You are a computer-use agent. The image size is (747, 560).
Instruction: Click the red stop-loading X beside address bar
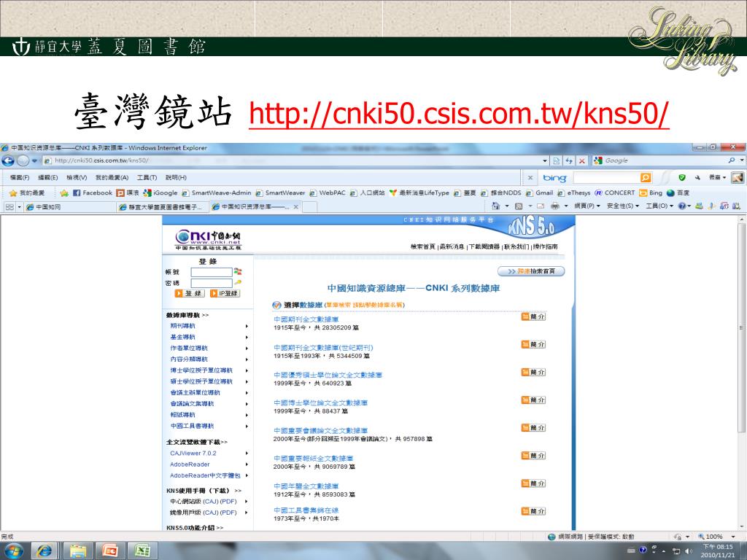click(581, 161)
